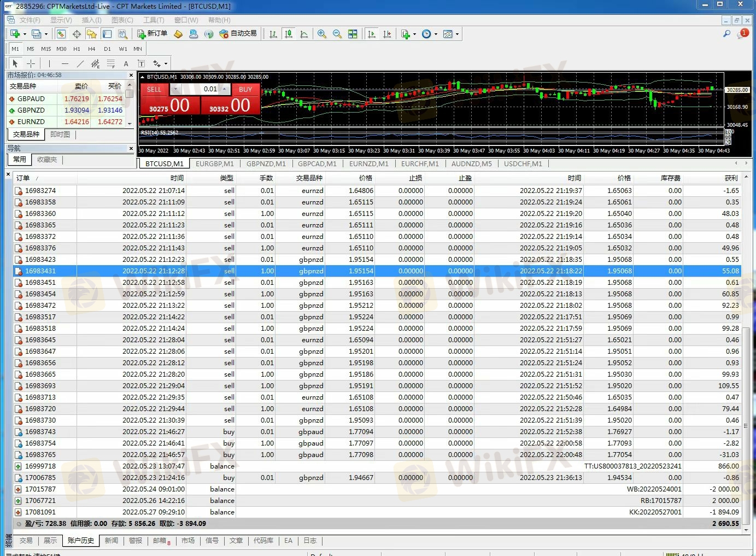The height and width of the screenshot is (556, 756).
Task: Toggle the Market Watch panel icon
Action: click(x=61, y=34)
